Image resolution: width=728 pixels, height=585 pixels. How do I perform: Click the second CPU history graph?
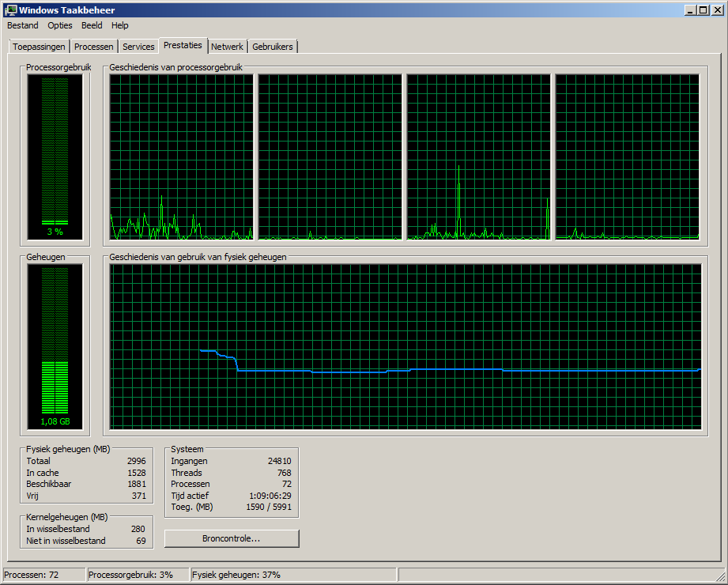[x=330, y=157]
